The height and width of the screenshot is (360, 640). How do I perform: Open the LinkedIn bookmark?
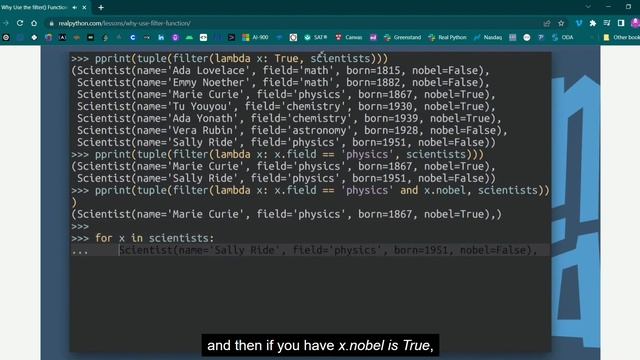click(161, 37)
